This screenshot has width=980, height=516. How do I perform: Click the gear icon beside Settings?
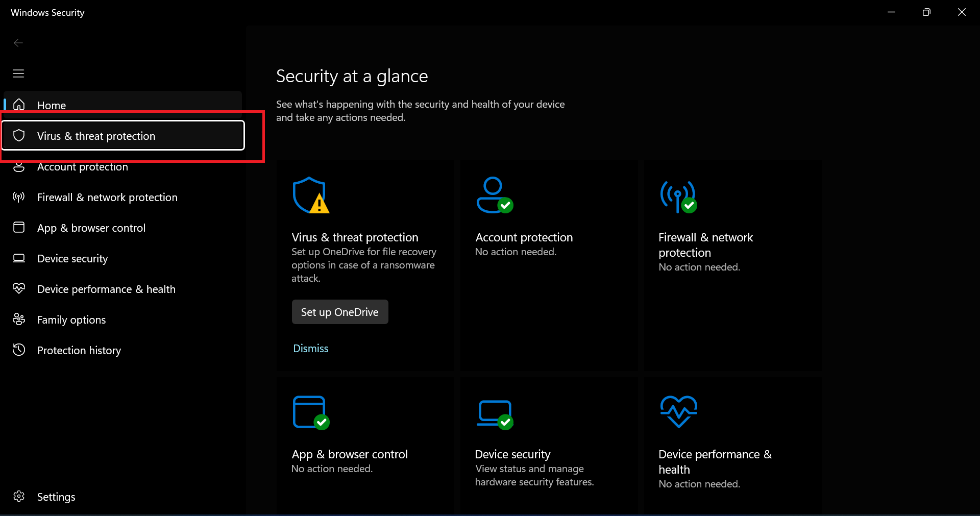[19, 496]
